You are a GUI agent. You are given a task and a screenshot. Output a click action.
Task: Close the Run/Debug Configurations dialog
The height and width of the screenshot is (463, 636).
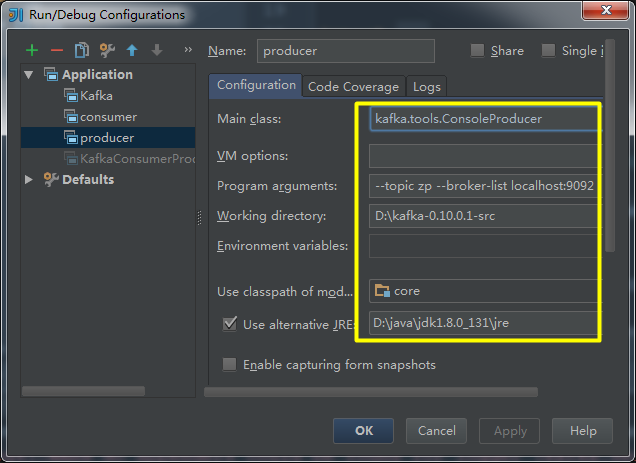tap(606, 10)
